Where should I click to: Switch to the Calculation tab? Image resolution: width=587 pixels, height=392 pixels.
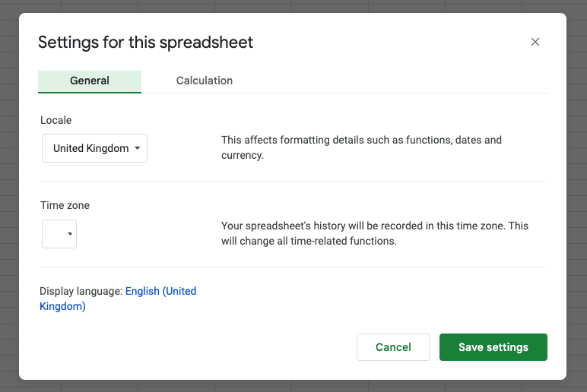pyautogui.click(x=205, y=81)
